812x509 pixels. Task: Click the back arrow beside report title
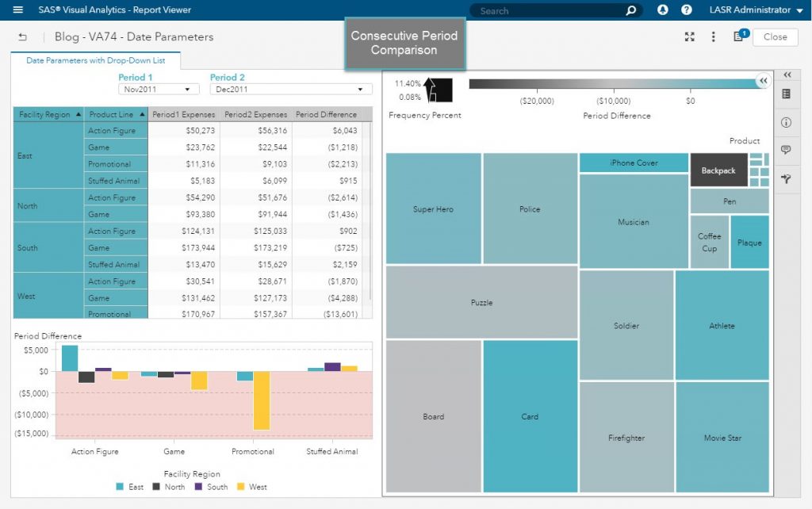click(22, 37)
